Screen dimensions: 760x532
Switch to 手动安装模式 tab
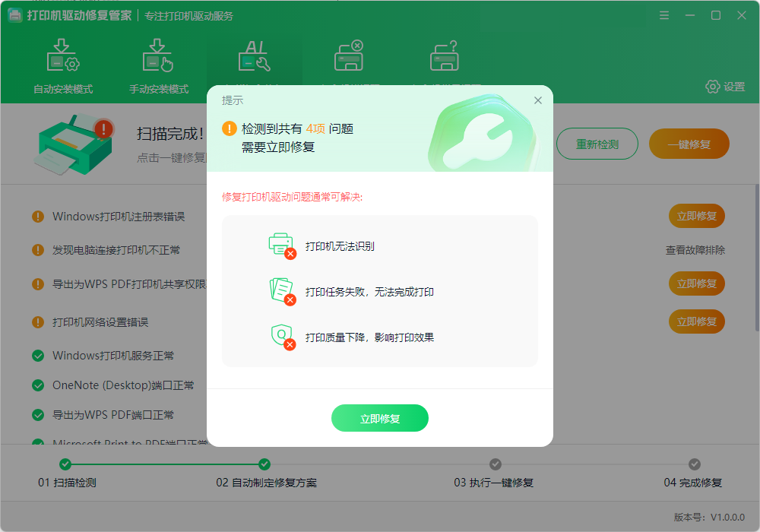[157, 68]
